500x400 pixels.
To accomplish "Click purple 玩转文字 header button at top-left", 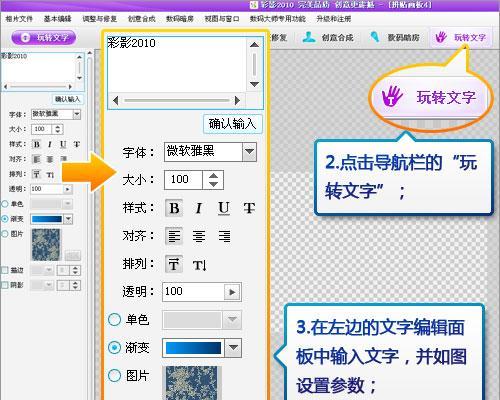I will [44, 37].
